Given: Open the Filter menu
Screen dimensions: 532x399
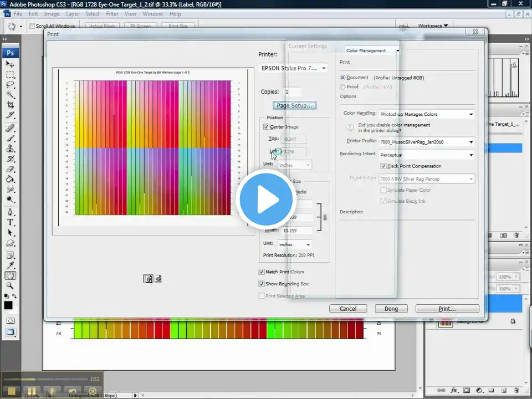Looking at the screenshot, I should [x=112, y=14].
